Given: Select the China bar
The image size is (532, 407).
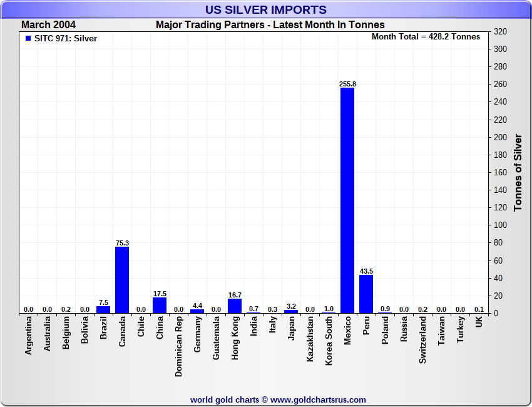Looking at the screenshot, I should (160, 305).
